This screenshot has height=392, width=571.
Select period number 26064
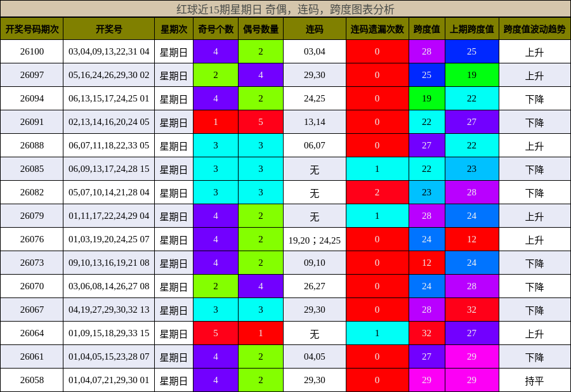click(x=32, y=334)
